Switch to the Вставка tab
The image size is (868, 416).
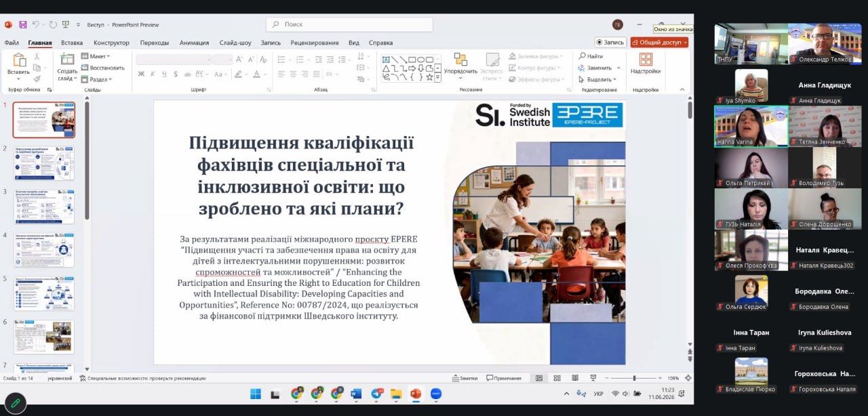coord(72,43)
